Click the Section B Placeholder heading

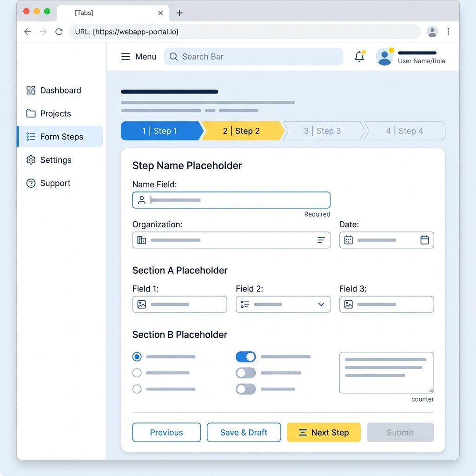tap(180, 335)
